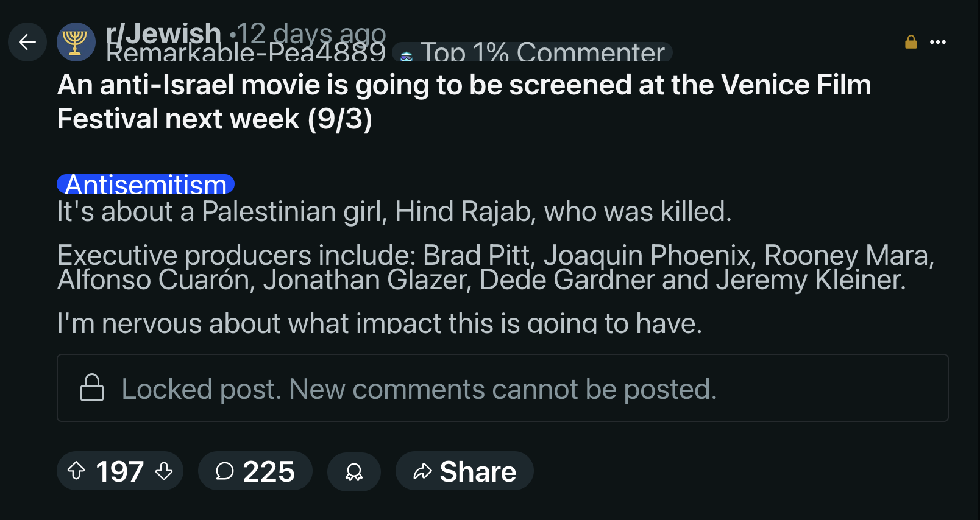This screenshot has width=980, height=520.
Task: Click the small badge icon beside Top 1% Commenter
Action: (407, 56)
